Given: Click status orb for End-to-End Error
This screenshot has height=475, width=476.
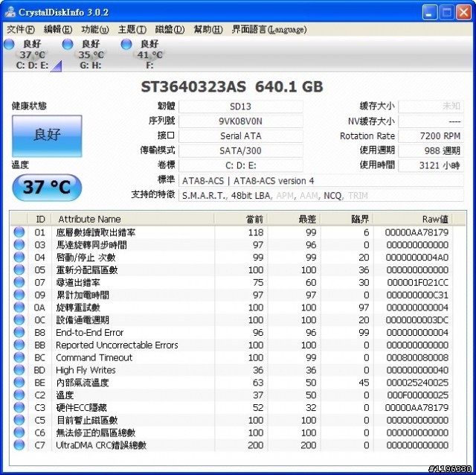Looking at the screenshot, I should point(19,333).
